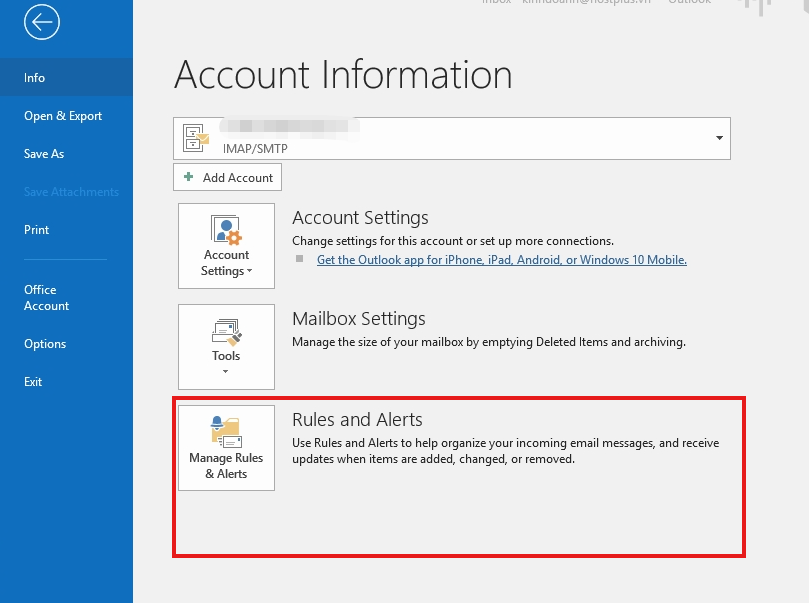Click the 'Change settings for this account' description

pos(453,241)
